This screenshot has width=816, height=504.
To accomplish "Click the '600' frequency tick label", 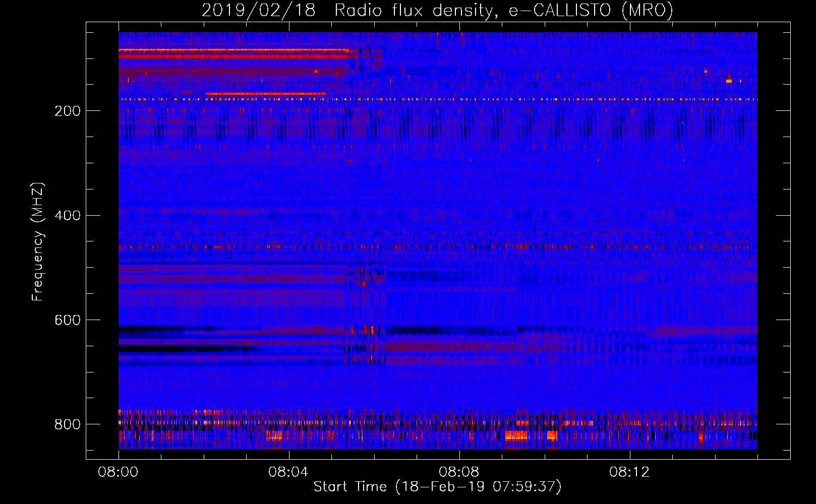I will (68, 321).
